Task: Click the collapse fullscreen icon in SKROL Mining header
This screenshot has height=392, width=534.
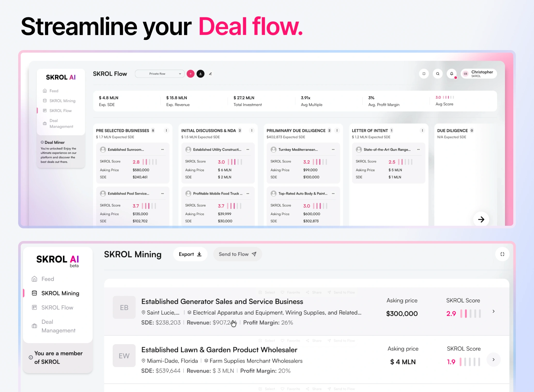Action: [x=502, y=254]
